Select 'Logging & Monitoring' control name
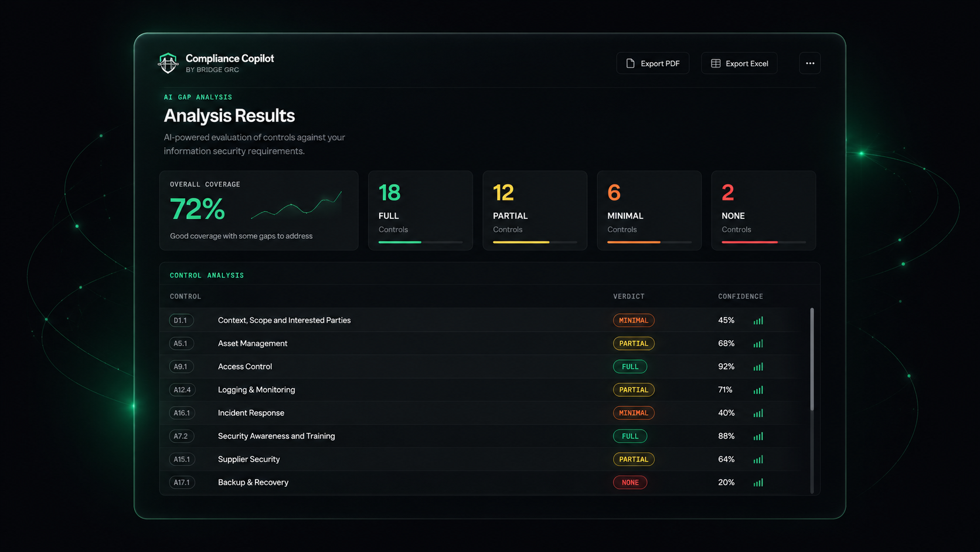Image resolution: width=980 pixels, height=552 pixels. (257, 390)
